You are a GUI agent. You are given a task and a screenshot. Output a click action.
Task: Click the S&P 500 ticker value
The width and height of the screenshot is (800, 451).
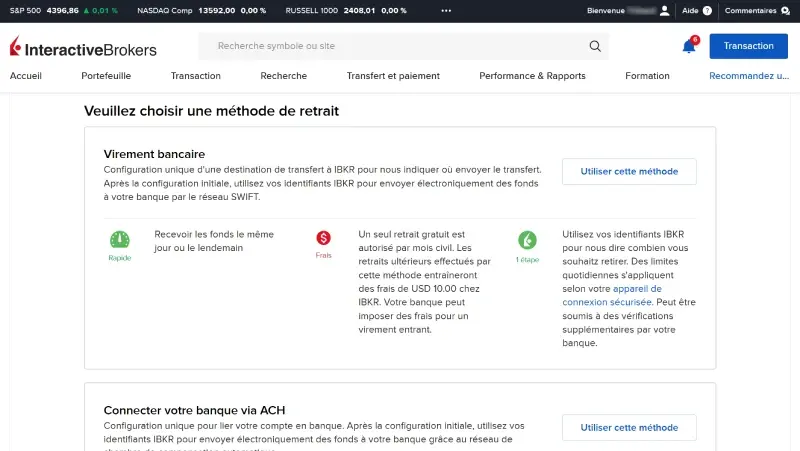tap(62, 11)
